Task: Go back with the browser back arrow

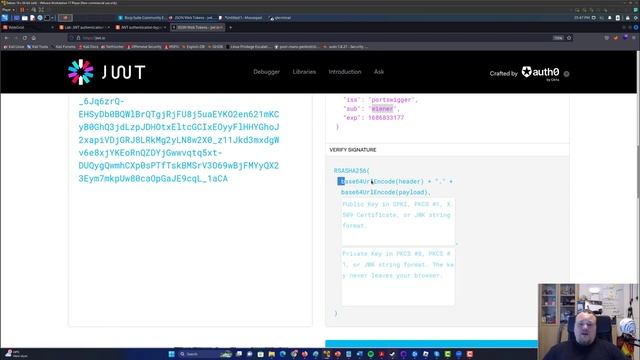Action: point(7,38)
